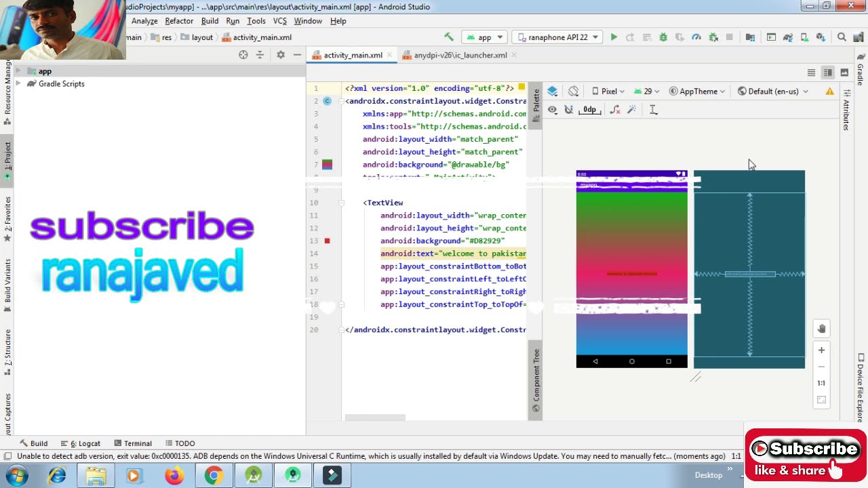Open the Component Tree side panel
The width and height of the screenshot is (868, 488).
click(536, 381)
